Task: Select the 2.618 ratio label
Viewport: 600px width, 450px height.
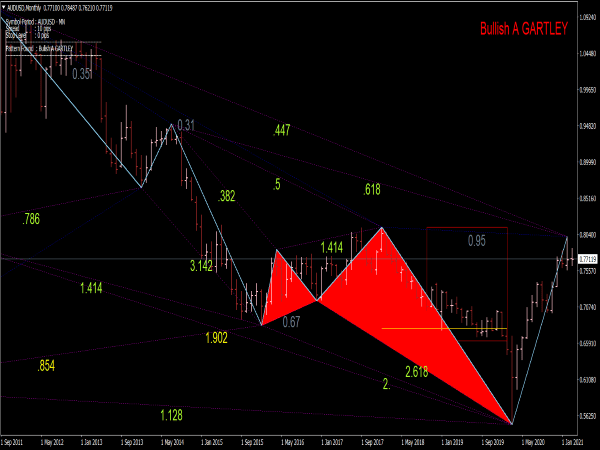Action: (417, 372)
